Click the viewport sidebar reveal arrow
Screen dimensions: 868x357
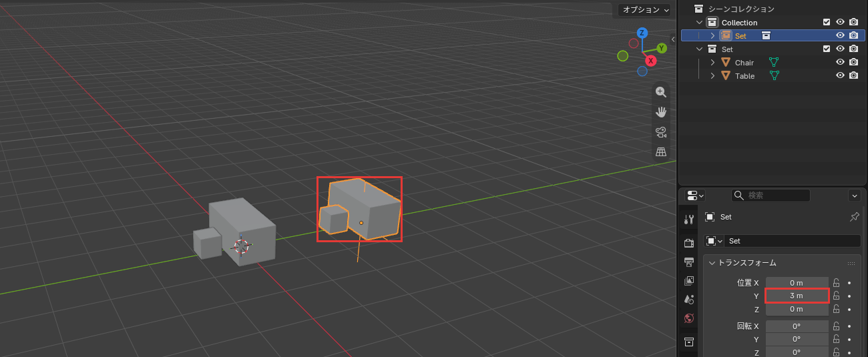[x=674, y=39]
